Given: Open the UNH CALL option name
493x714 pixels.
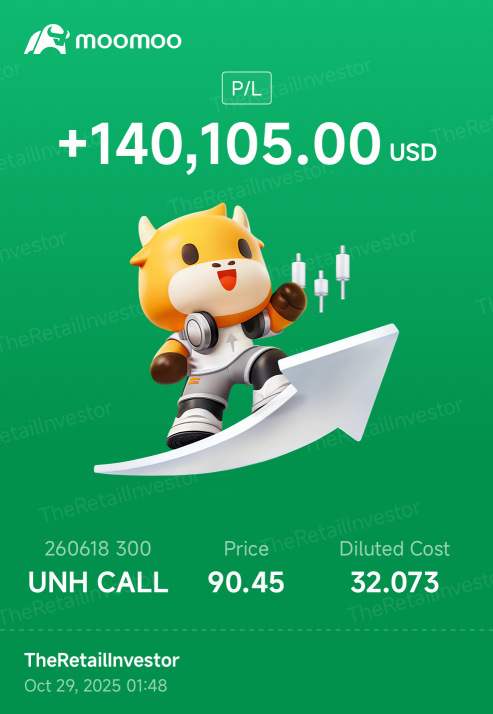Looking at the screenshot, I should point(98,582).
